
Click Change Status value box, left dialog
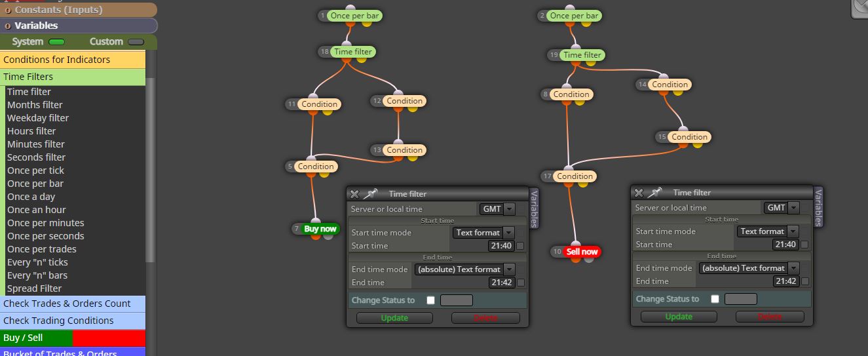(x=457, y=300)
